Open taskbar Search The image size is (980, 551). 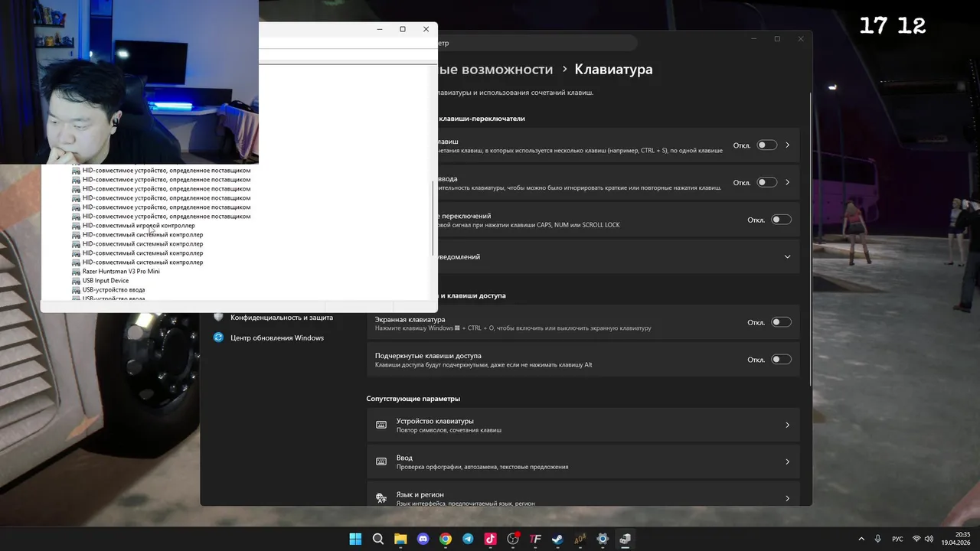(x=378, y=539)
